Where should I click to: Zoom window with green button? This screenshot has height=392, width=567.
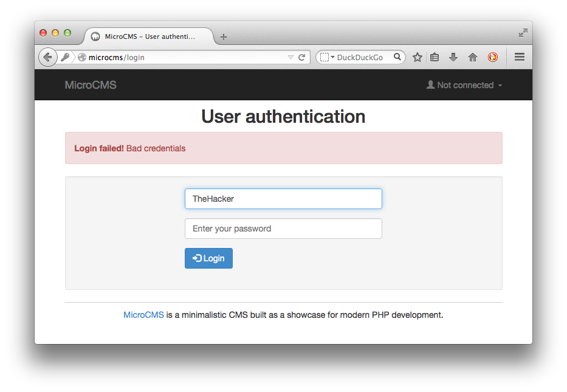click(x=67, y=33)
